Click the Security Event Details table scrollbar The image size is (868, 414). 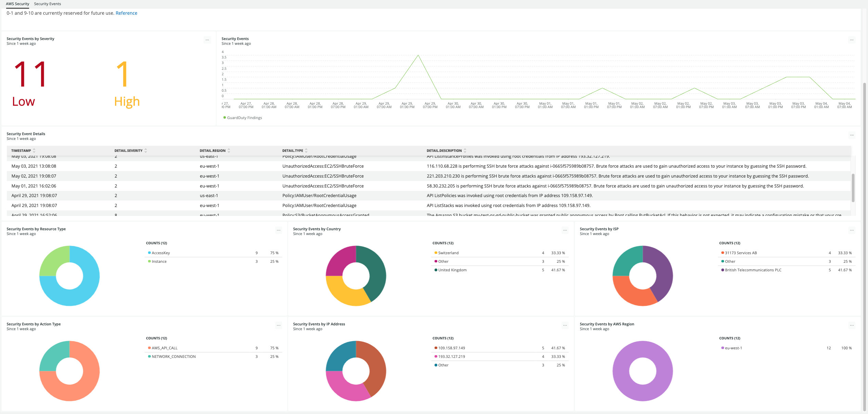pyautogui.click(x=853, y=188)
